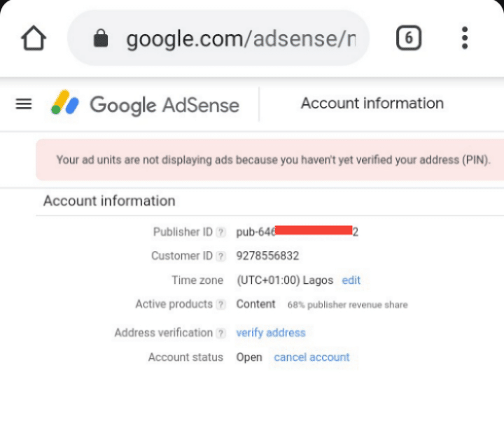Tap the google.com/adsense URL address bar
Screen dimensions: 504x426
[218, 38]
